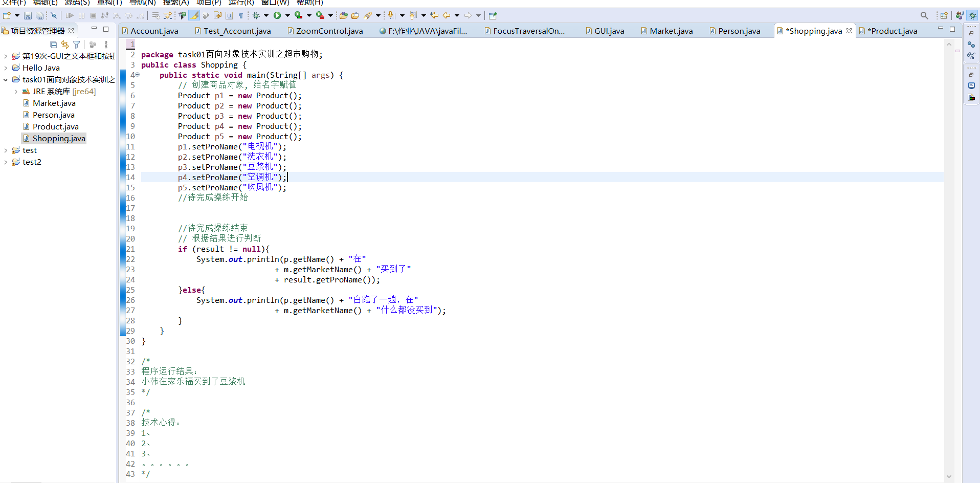Viewport: 980px width, 483px height.
Task: Switch to the Debug perspective icon
Action: (x=972, y=15)
